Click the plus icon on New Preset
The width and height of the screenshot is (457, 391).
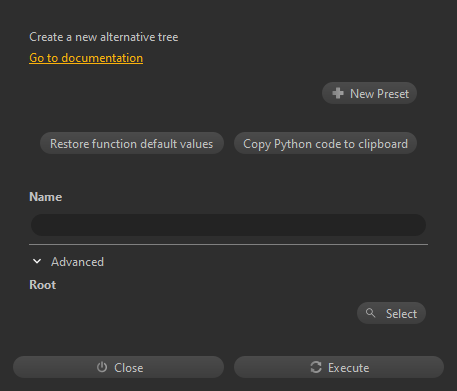338,93
